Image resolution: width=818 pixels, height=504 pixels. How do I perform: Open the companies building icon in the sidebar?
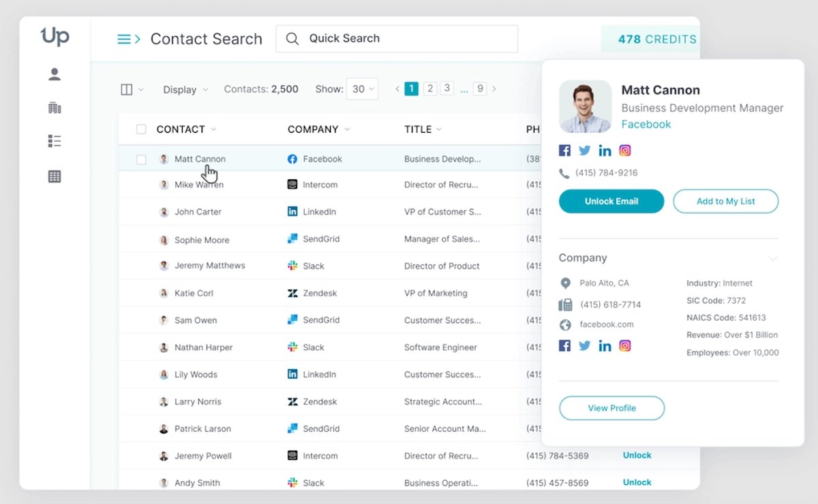coord(55,108)
